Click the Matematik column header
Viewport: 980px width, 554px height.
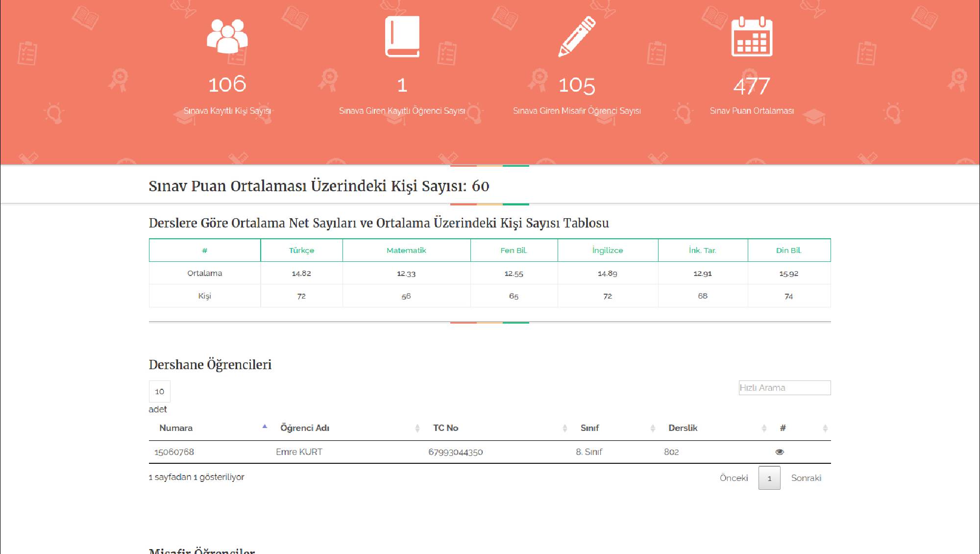(x=406, y=251)
